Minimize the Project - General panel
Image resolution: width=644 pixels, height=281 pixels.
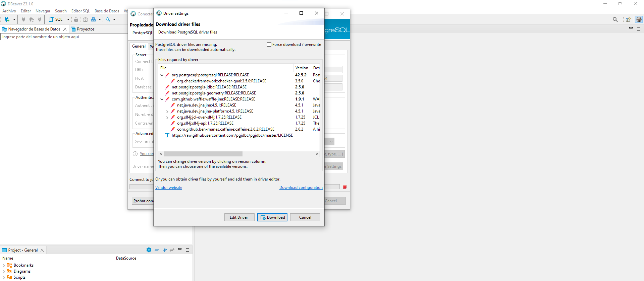(x=180, y=249)
